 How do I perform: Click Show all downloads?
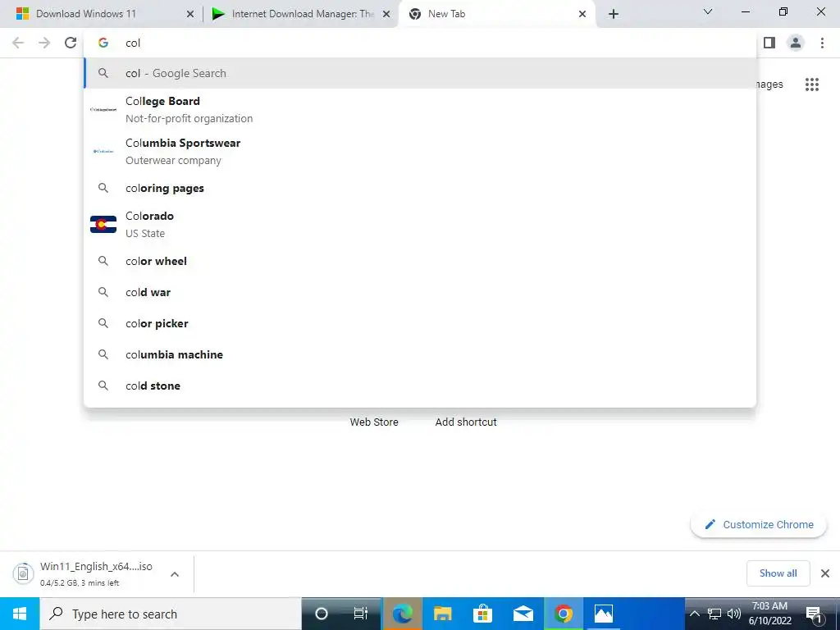click(x=778, y=573)
